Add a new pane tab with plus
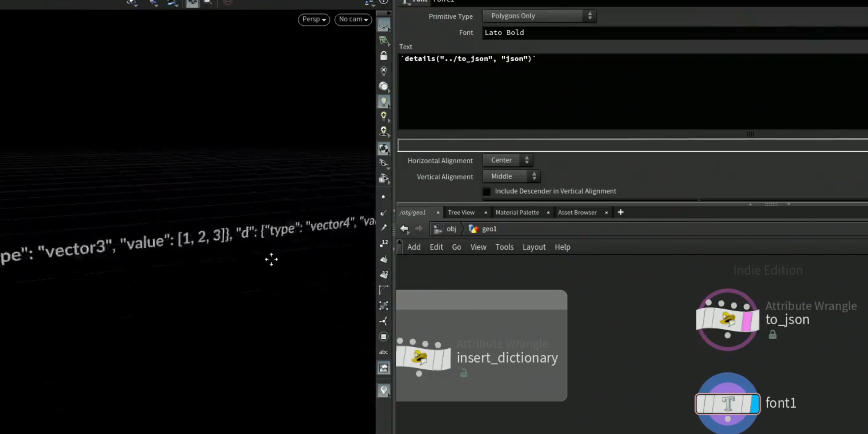 coord(620,212)
